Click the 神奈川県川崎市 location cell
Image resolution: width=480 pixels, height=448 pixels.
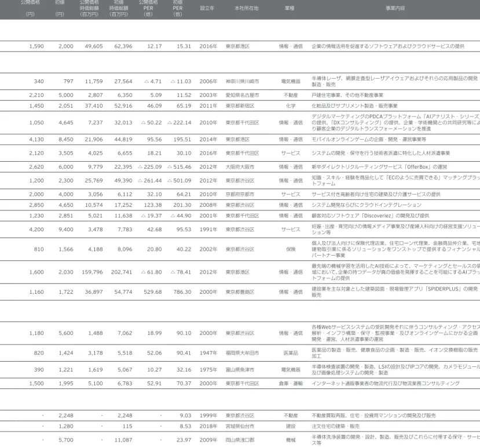coord(242,82)
